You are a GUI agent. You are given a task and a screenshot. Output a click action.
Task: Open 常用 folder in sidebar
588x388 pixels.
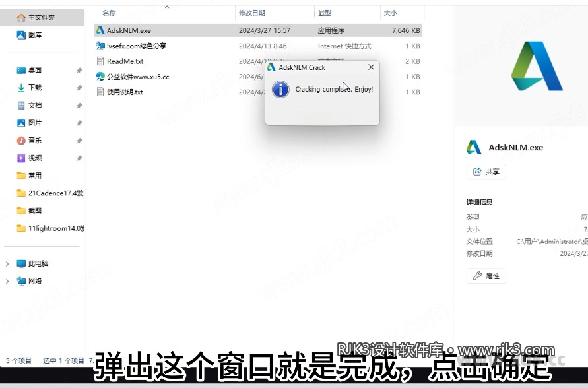click(x=34, y=176)
